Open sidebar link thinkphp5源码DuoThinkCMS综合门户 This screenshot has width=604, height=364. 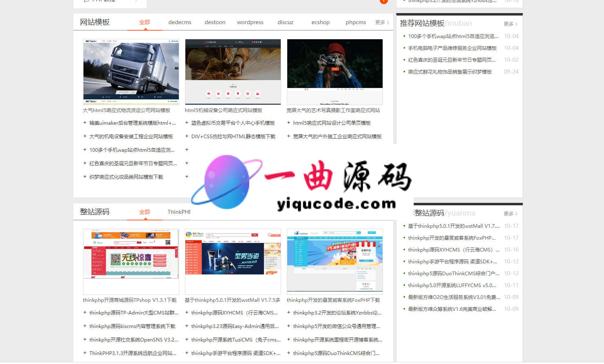pyautogui.click(x=454, y=273)
